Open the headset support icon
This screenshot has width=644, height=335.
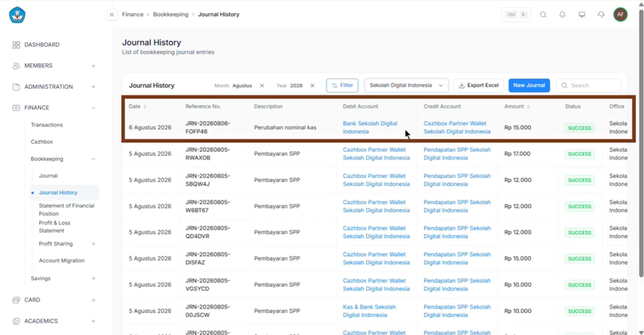tap(601, 14)
